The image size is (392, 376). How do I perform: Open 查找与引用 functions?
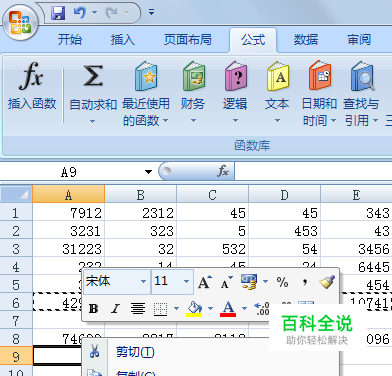(361, 93)
